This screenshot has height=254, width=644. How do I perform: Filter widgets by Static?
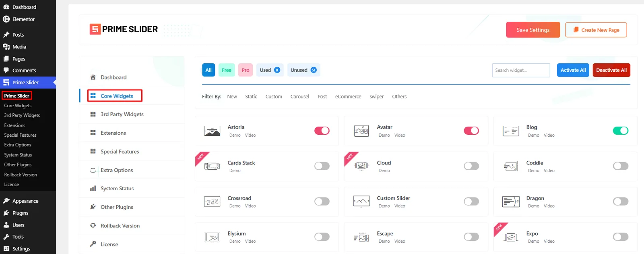pyautogui.click(x=251, y=97)
